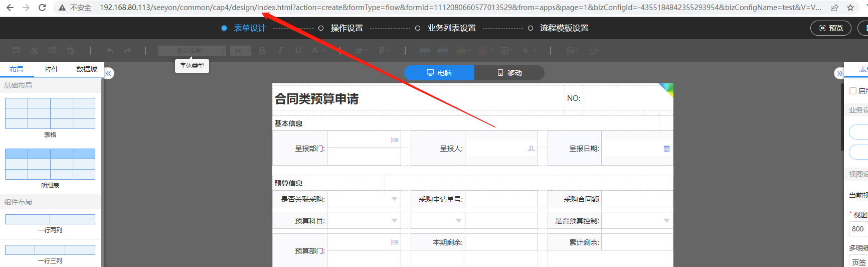Click the cut scissors icon in toolbar
The height and width of the screenshot is (267, 868).
click(35, 51)
